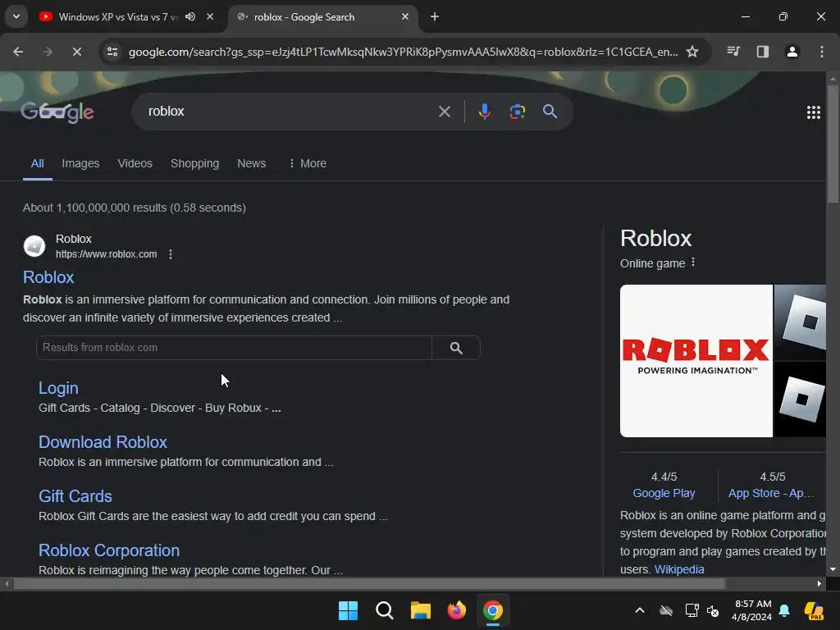Go back to the previous page
This screenshot has width=840, height=630.
tap(18, 52)
